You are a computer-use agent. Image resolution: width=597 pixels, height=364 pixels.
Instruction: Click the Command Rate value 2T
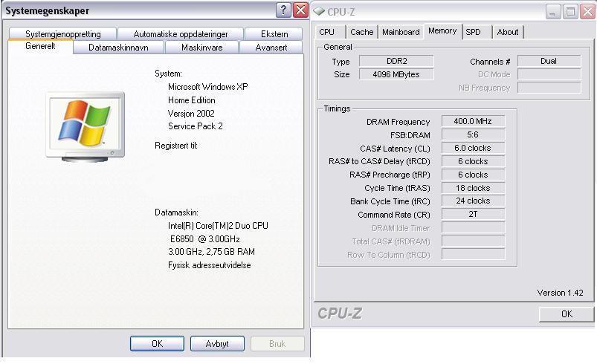(473, 214)
